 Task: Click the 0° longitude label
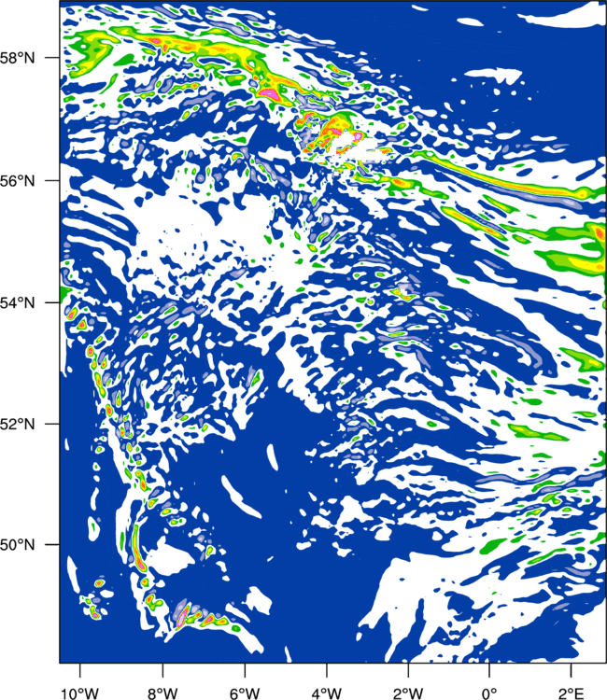pos(489,693)
